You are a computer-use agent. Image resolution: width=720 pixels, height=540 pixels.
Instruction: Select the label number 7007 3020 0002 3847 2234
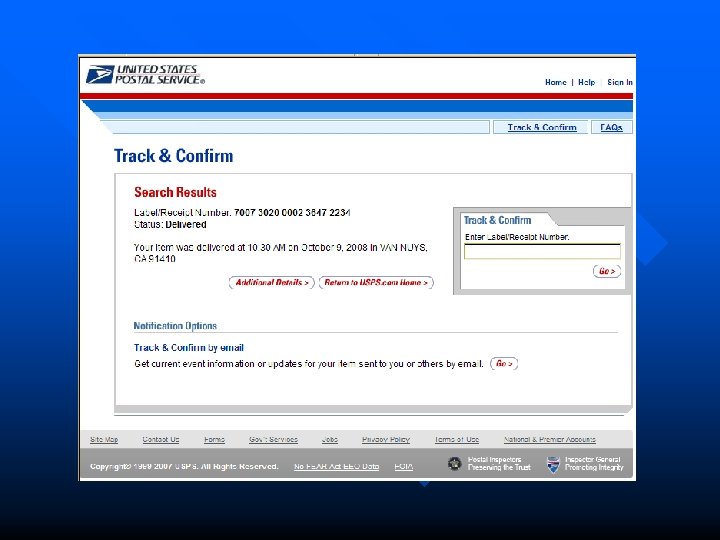292,213
